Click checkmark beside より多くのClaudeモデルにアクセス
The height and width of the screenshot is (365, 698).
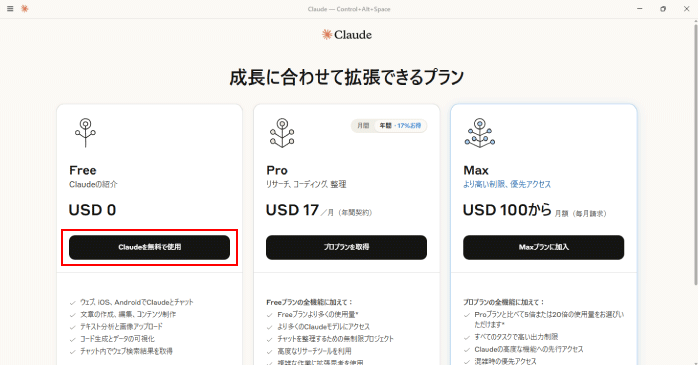270,327
